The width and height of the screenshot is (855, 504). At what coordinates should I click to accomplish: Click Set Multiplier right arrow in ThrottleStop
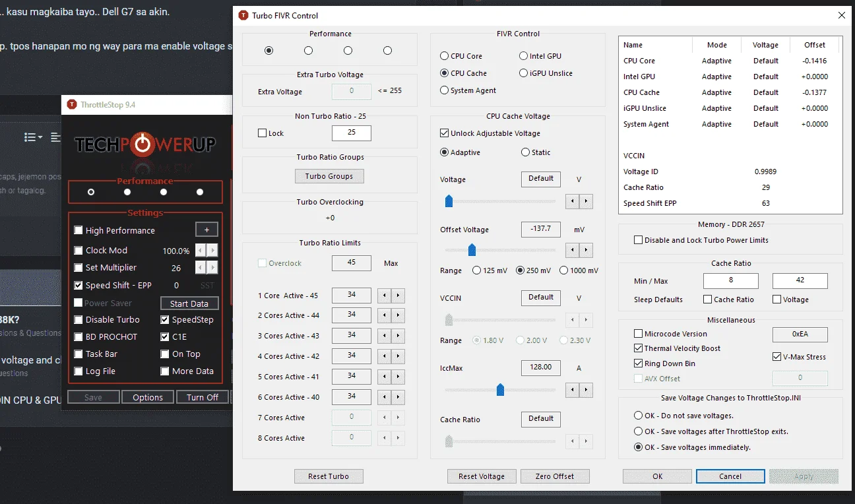pos(212,268)
